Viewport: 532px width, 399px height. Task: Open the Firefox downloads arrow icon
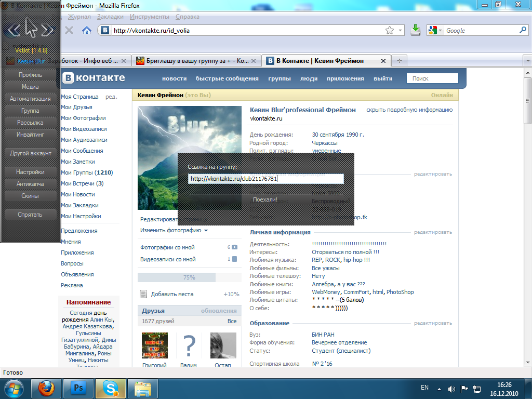pos(415,30)
